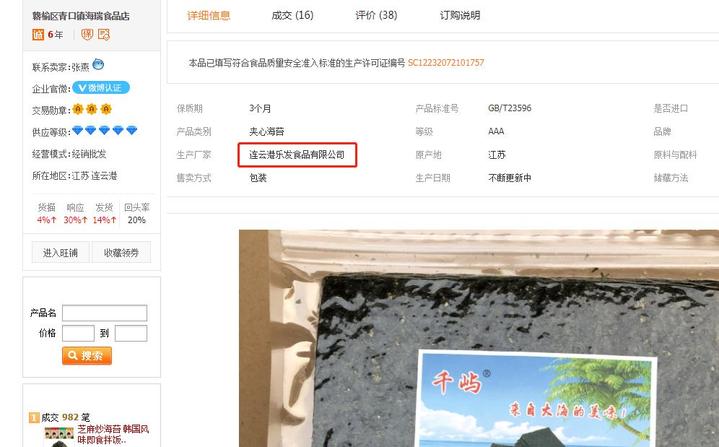The width and height of the screenshot is (719, 447).
Task: Click the minimum 价格 input field
Action: coord(78,333)
